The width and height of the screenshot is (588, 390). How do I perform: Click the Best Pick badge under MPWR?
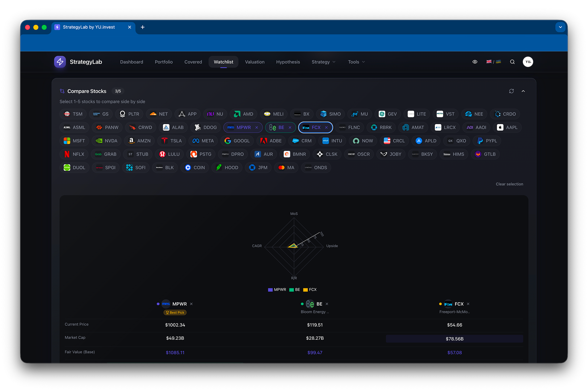[x=175, y=312]
